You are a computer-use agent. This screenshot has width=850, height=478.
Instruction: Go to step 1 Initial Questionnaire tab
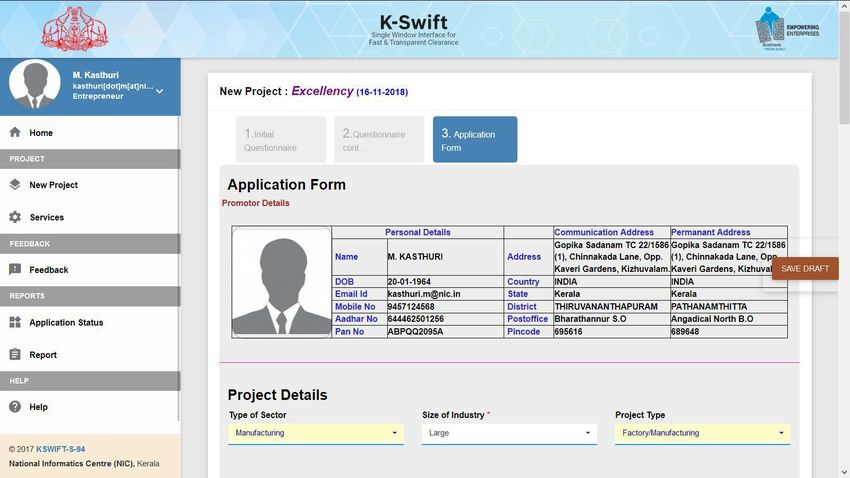(281, 139)
